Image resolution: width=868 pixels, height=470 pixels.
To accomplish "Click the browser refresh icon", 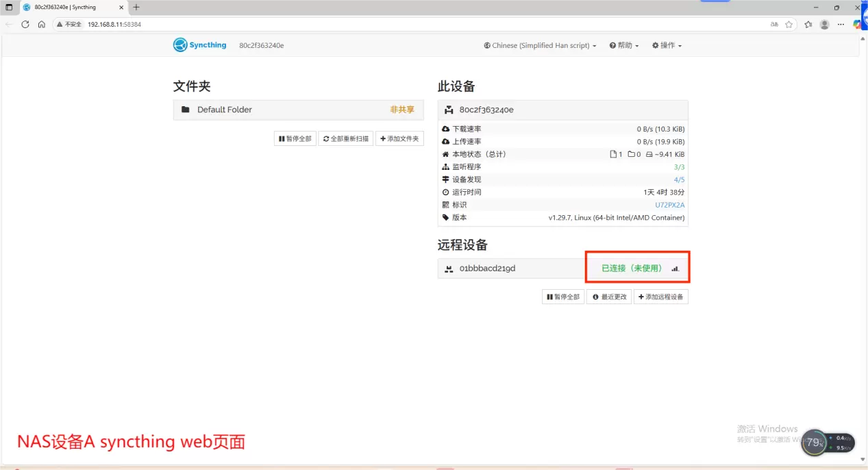I will 25,24.
